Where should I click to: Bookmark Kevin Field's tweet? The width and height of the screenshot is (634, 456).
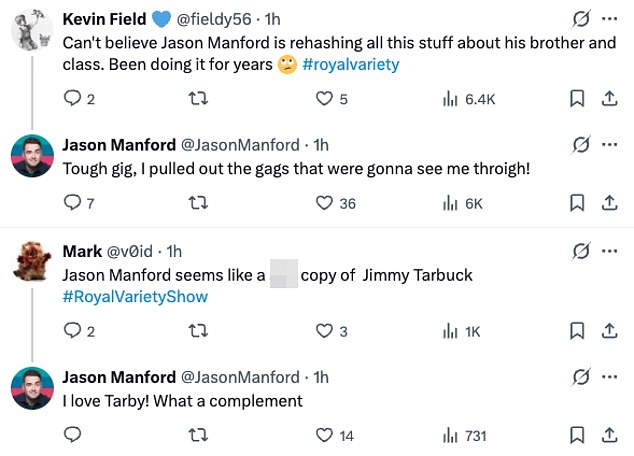click(576, 98)
